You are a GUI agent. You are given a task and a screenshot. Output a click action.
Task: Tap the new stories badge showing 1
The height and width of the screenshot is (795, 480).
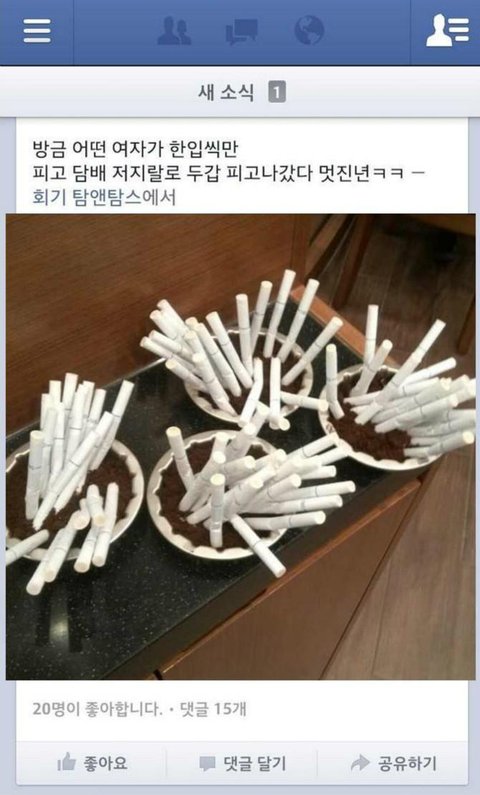click(277, 92)
